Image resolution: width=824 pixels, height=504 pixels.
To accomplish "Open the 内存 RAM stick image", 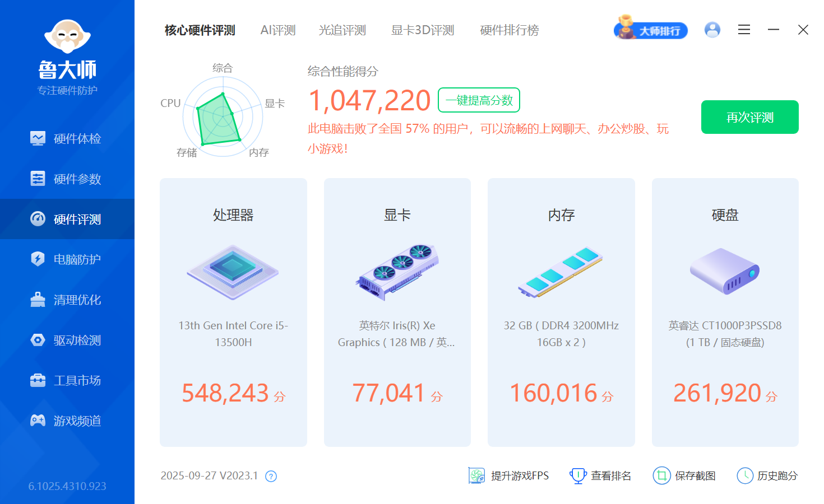I will tap(561, 273).
